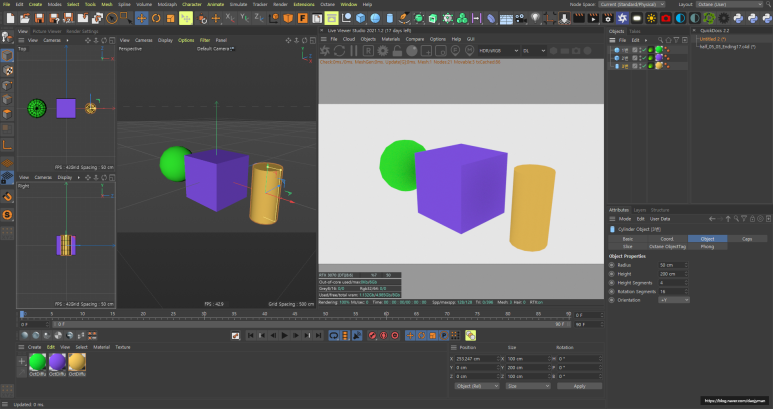This screenshot has height=409, width=773.
Task: Click the Apply button in coordinates panel
Action: pyautogui.click(x=579, y=386)
